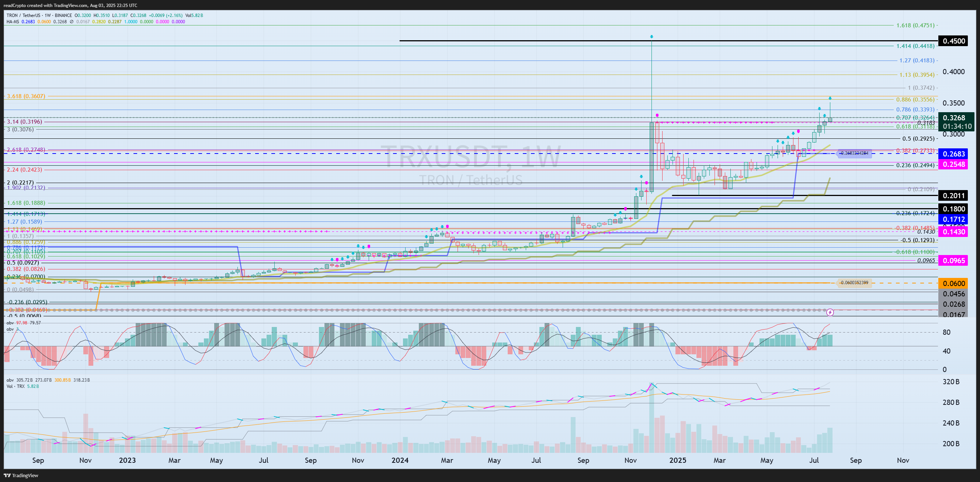Viewport: 980px width, 482px height.
Task: Select the magenta 0.1430 price label
Action: pos(953,232)
